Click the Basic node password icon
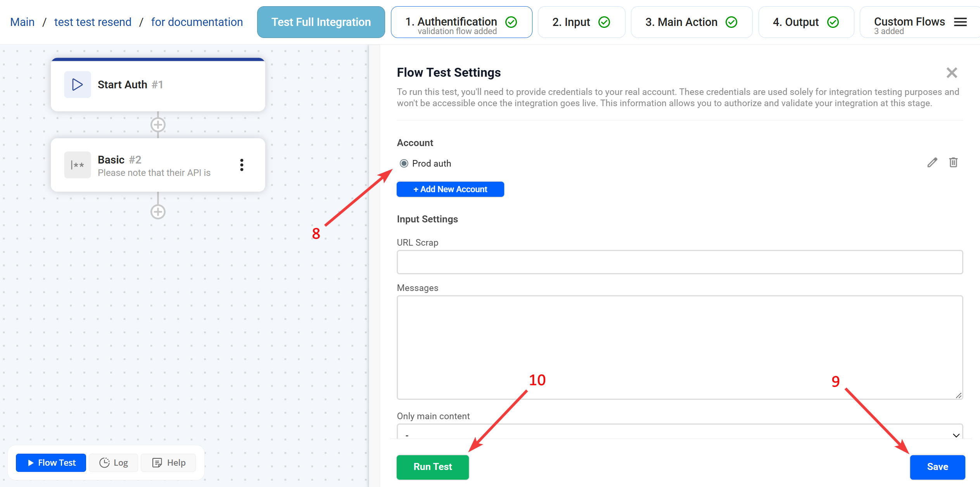 point(77,165)
